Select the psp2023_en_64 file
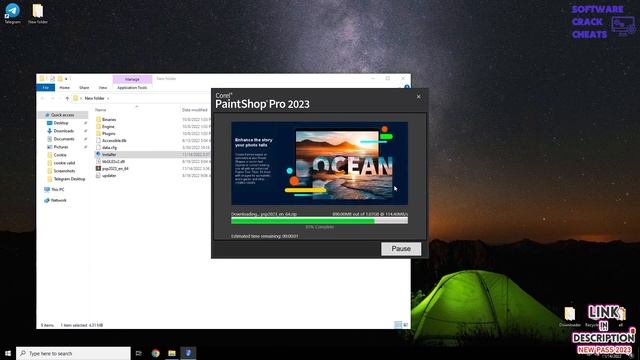Screen dimensions: 640x360 click(x=115, y=168)
